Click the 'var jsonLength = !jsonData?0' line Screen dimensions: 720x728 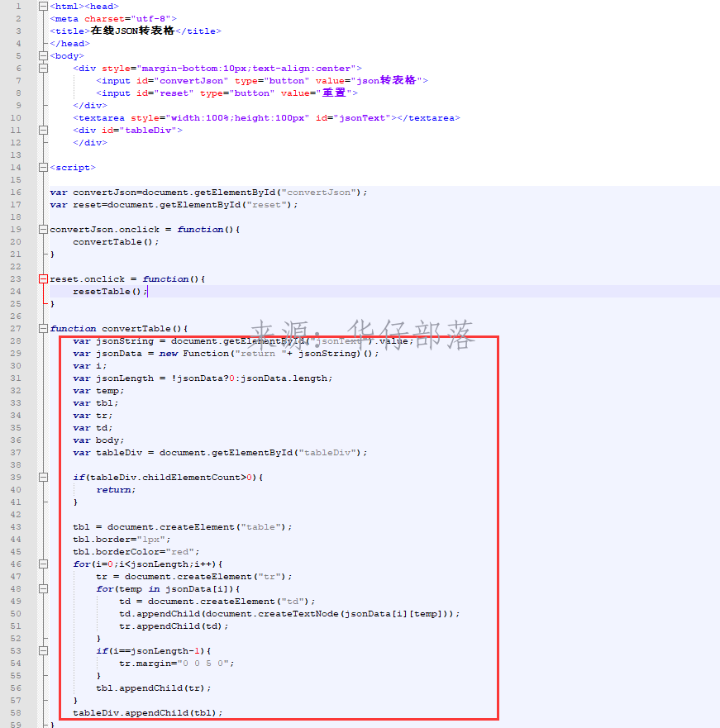tap(203, 378)
